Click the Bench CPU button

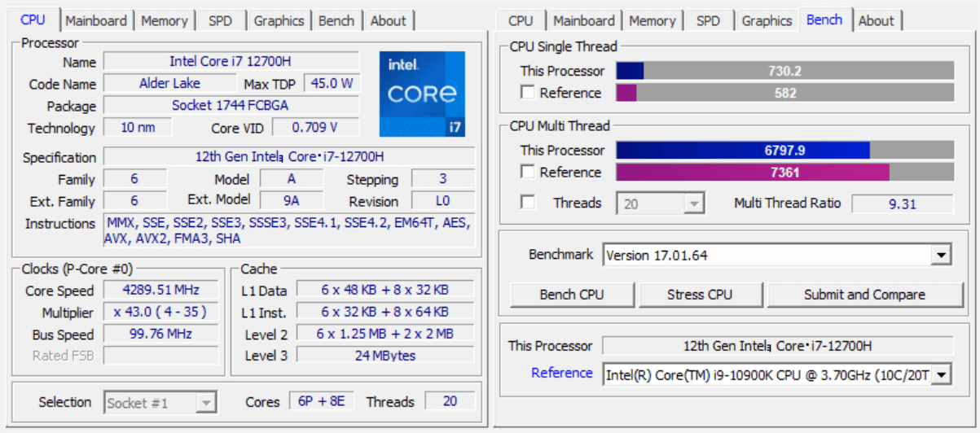(572, 295)
